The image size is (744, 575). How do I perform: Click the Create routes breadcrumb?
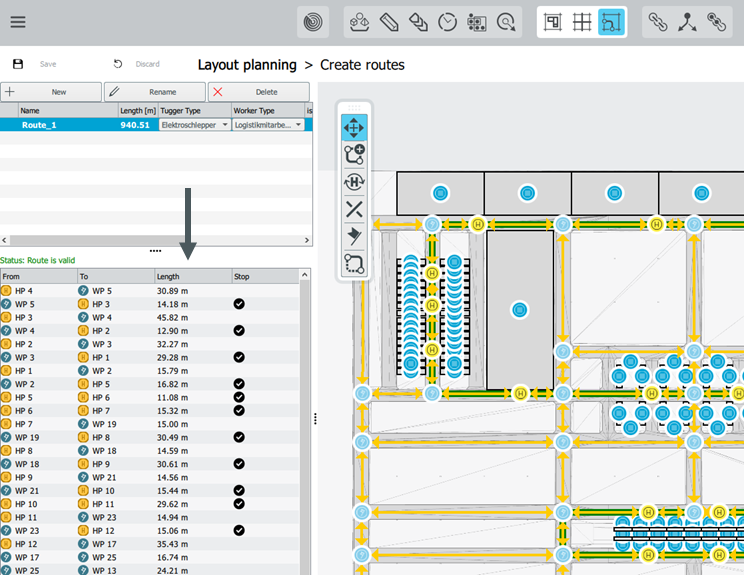coord(362,65)
